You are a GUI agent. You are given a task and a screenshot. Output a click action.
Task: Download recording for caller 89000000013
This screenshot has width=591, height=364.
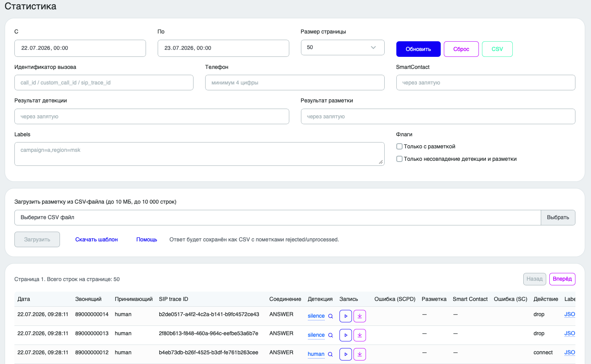[x=360, y=335]
